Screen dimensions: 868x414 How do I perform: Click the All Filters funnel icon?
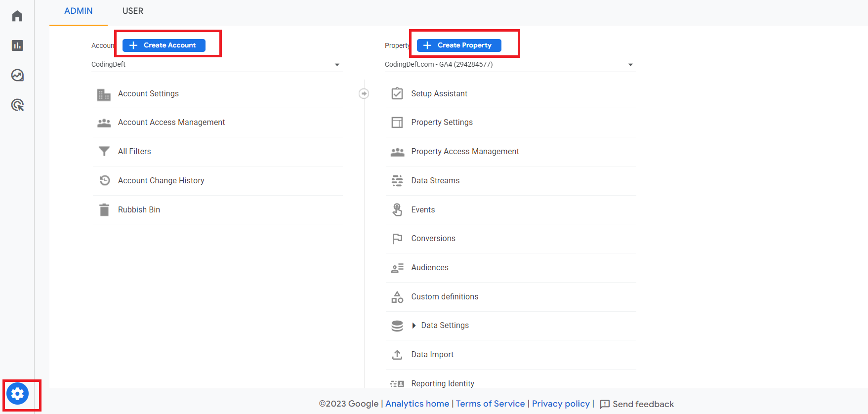tap(104, 151)
